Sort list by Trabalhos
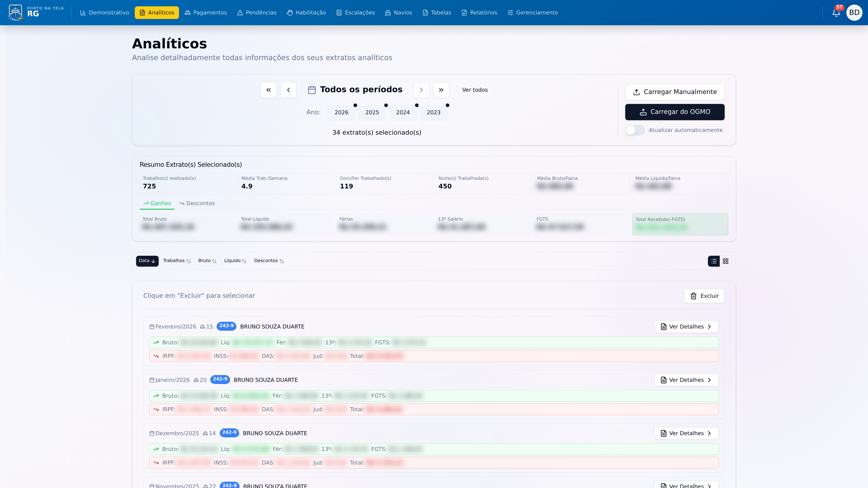 point(177,261)
